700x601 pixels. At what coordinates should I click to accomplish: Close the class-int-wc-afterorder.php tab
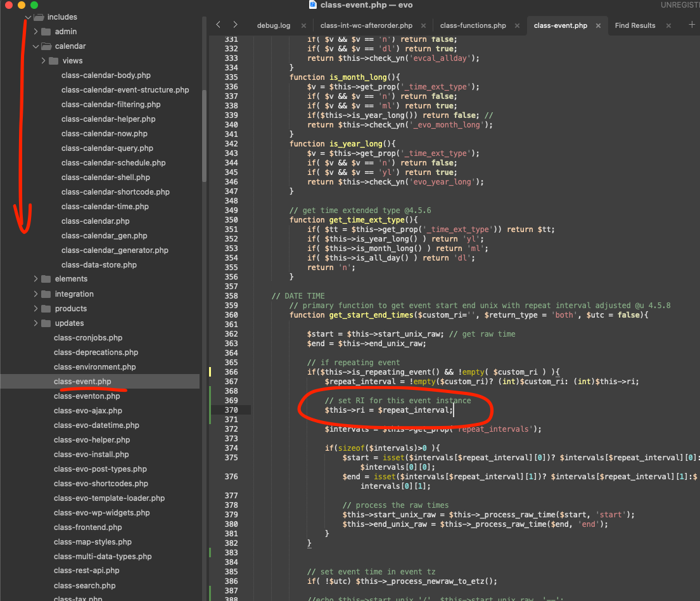pos(423,26)
